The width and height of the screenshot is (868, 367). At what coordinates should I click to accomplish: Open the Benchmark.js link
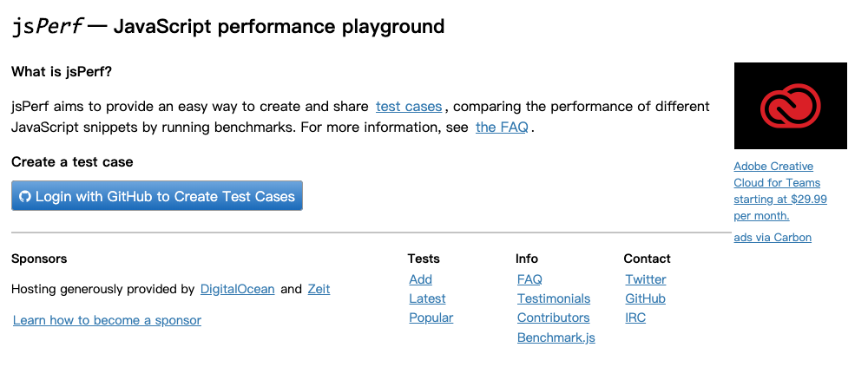[x=556, y=338]
